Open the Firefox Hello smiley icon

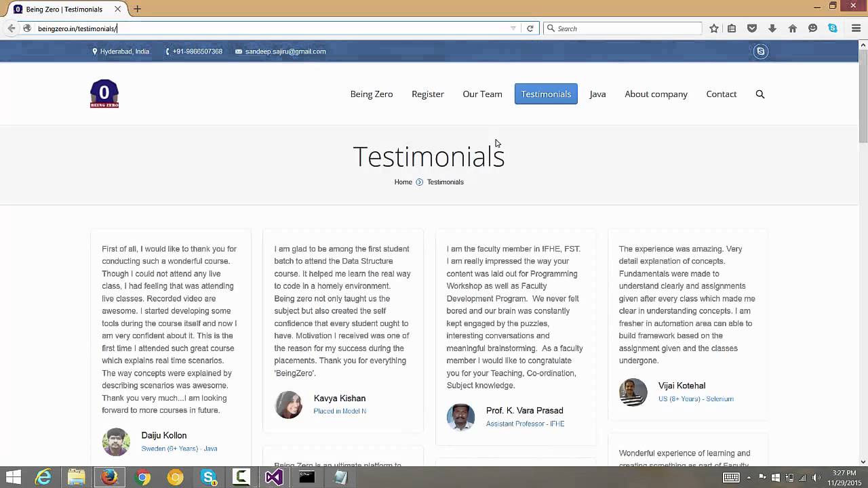pos(812,28)
